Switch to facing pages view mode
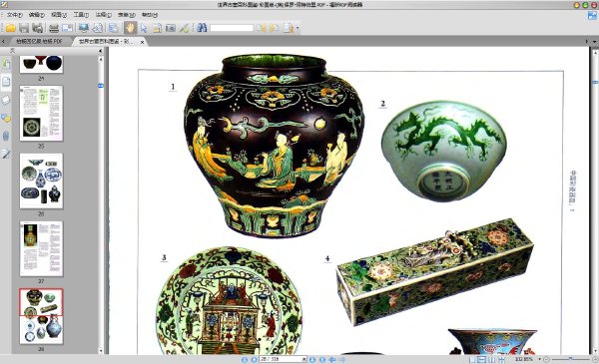Screen dimensions: 599x364 point(491,359)
